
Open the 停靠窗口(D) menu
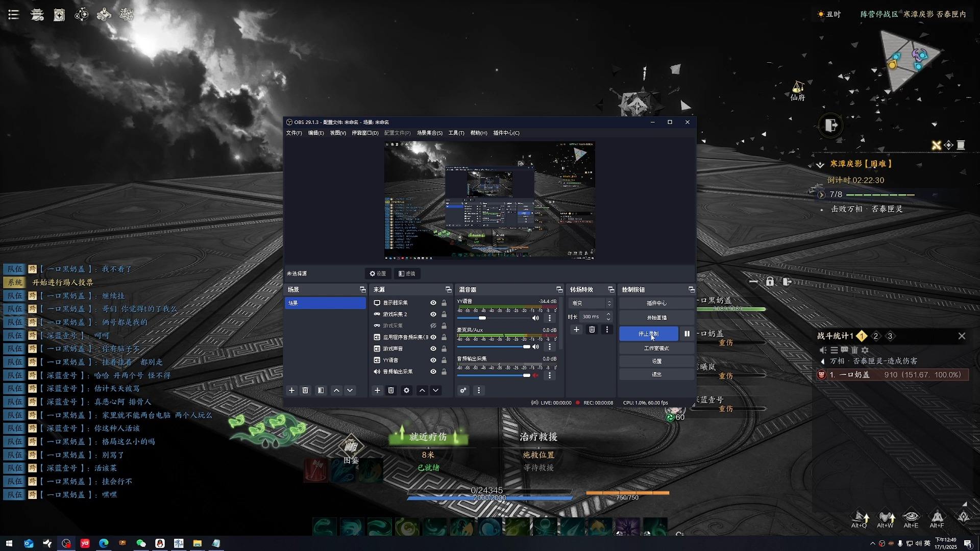click(364, 133)
